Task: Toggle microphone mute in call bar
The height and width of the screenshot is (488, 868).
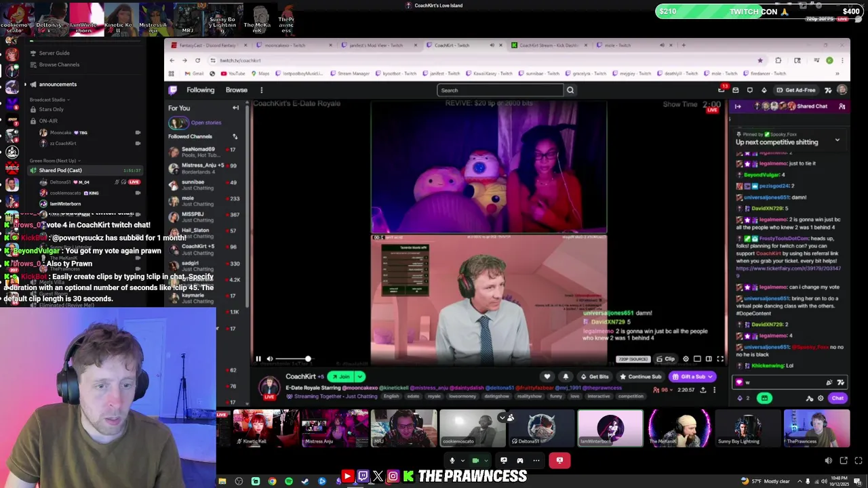Action: [x=452, y=461]
